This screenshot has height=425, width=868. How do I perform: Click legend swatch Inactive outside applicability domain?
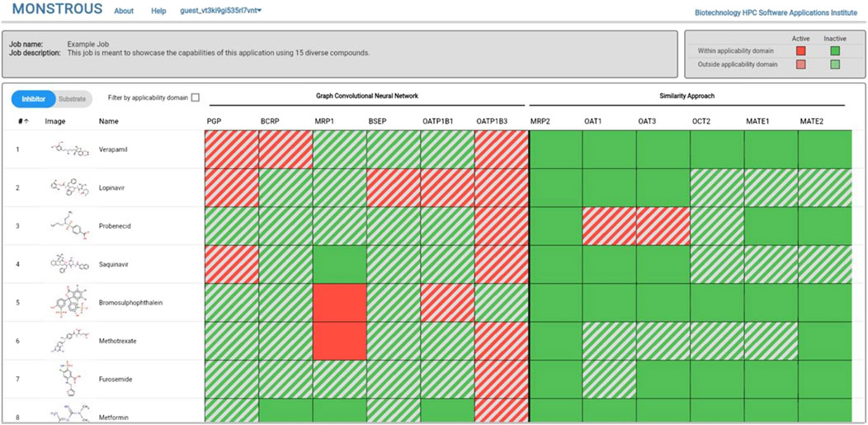point(834,64)
